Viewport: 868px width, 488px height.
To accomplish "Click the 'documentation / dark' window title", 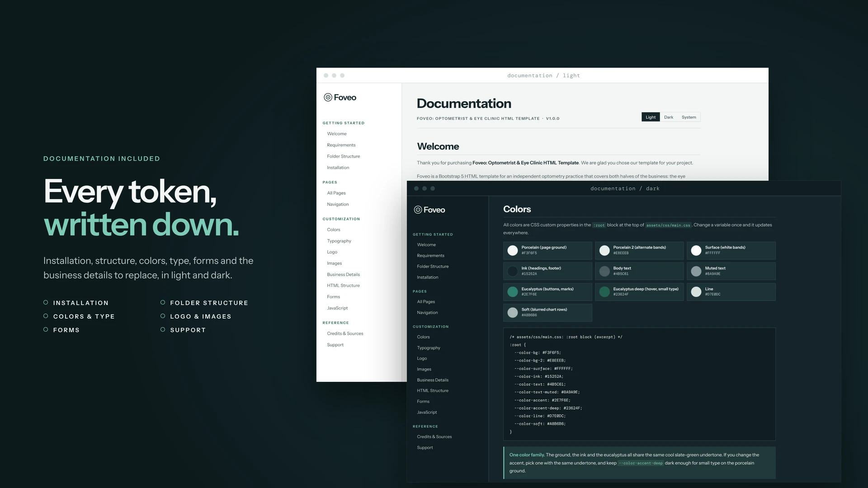I will coord(625,188).
